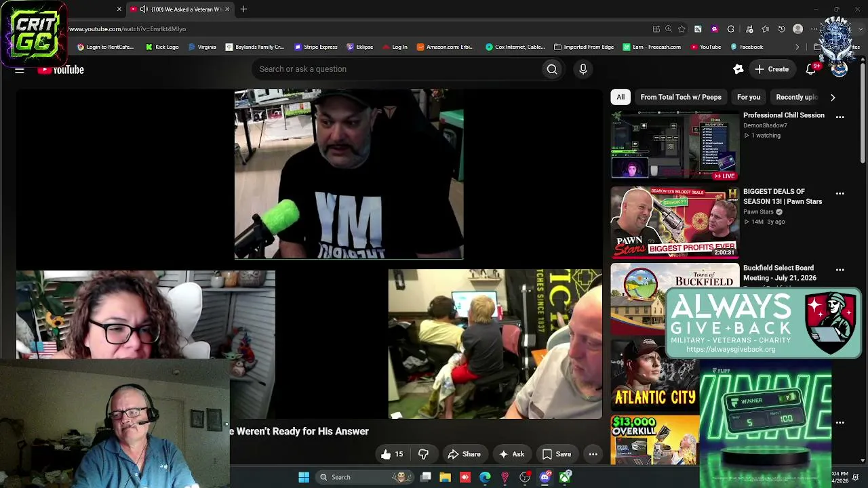Image resolution: width=868 pixels, height=488 pixels.
Task: Open YouTube notifications bell
Action: [811, 69]
